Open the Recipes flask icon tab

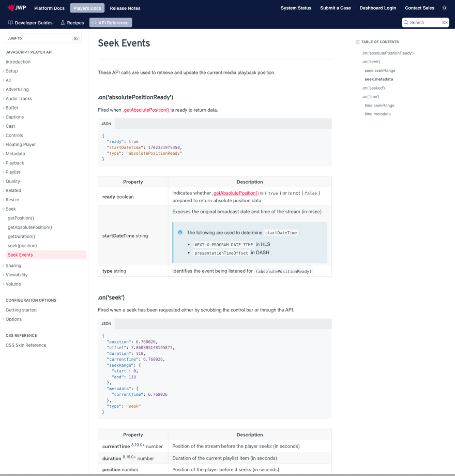tap(63, 23)
